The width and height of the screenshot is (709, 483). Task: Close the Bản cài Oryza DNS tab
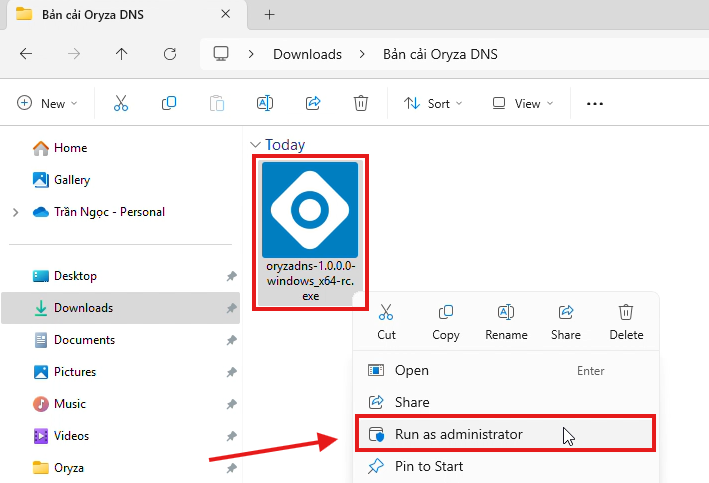225,14
